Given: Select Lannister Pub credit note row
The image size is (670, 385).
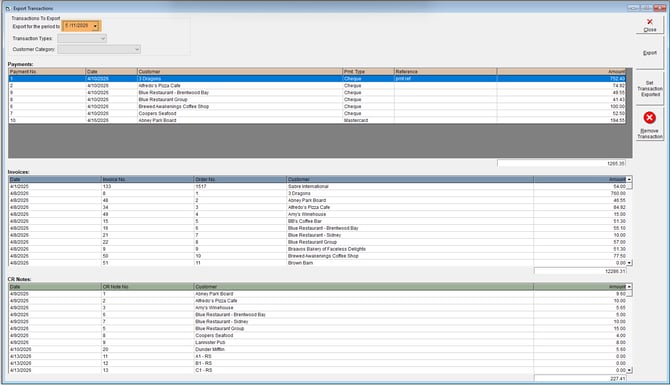Looking at the screenshot, I should tap(317, 342).
